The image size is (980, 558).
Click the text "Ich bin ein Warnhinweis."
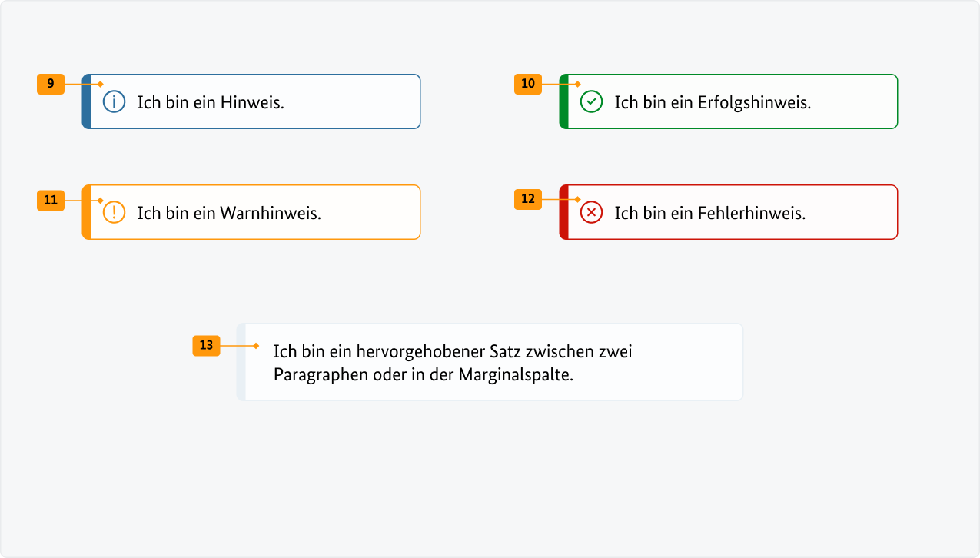pyautogui.click(x=229, y=213)
